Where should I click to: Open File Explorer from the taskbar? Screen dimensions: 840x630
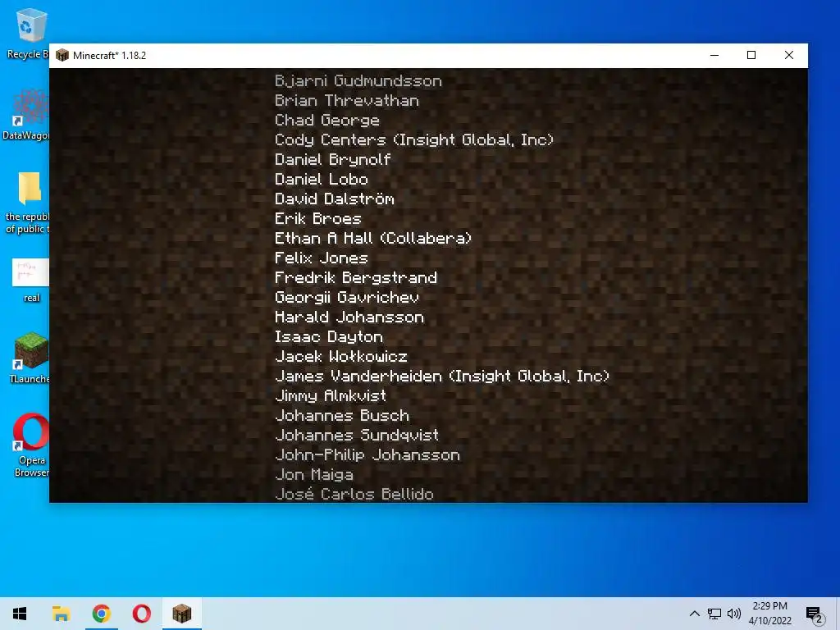[61, 614]
